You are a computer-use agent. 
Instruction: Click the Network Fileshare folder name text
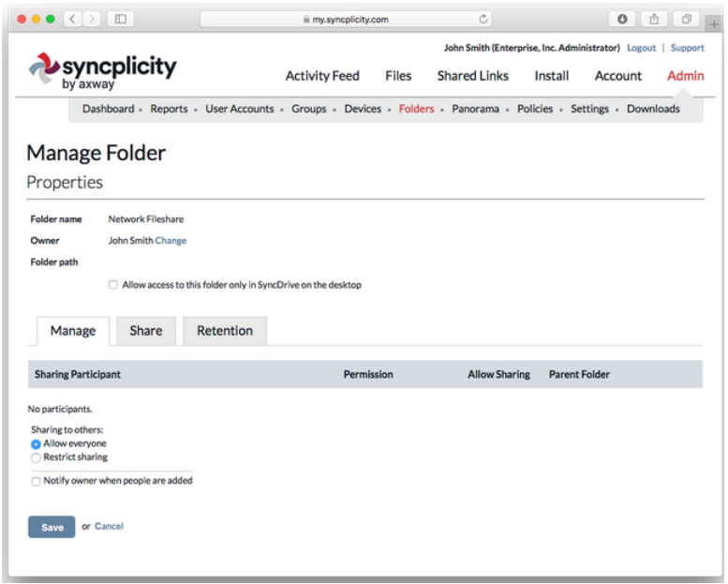(146, 219)
